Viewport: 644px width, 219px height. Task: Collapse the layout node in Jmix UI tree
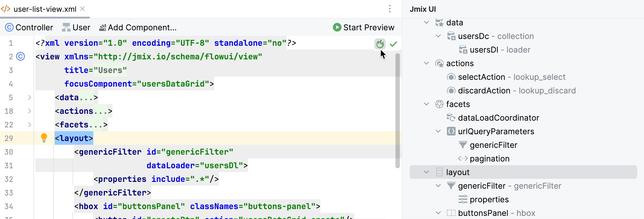coord(426,172)
